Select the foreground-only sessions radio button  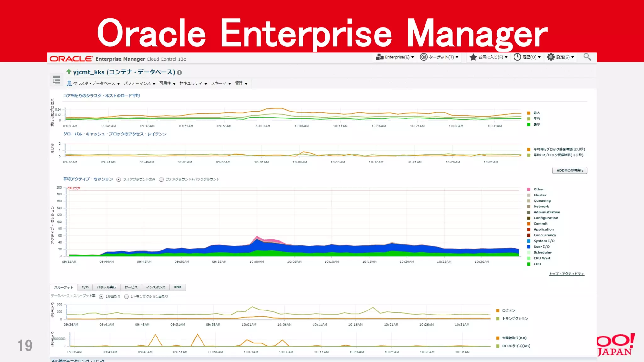pyautogui.click(x=119, y=179)
